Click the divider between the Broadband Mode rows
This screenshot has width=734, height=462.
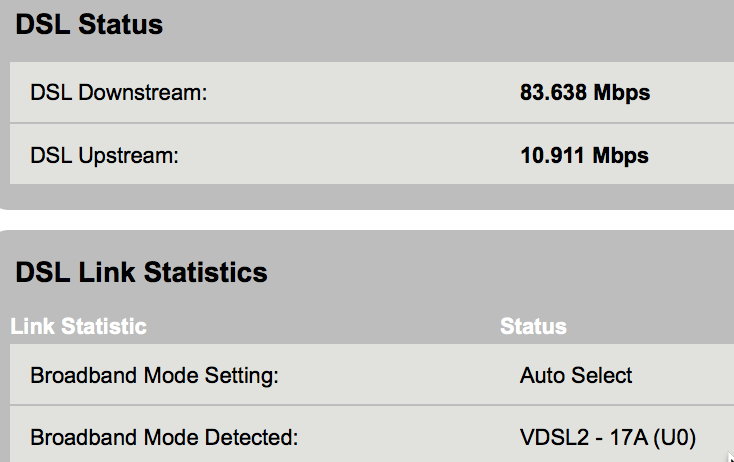point(367,405)
